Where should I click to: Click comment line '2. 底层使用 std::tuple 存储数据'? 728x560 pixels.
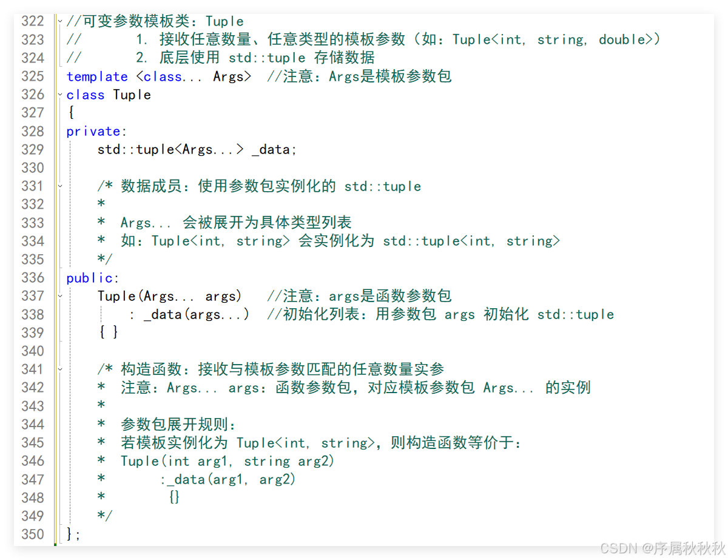(x=255, y=58)
